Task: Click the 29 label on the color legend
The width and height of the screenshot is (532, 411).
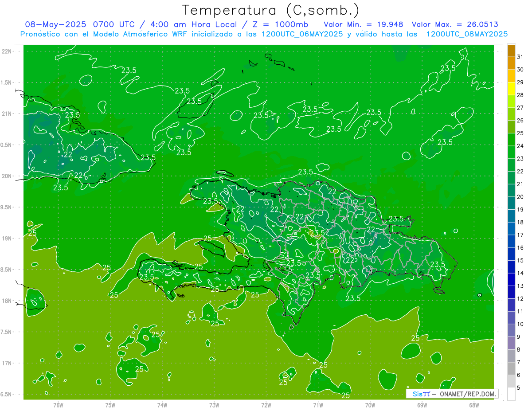Action: point(520,82)
